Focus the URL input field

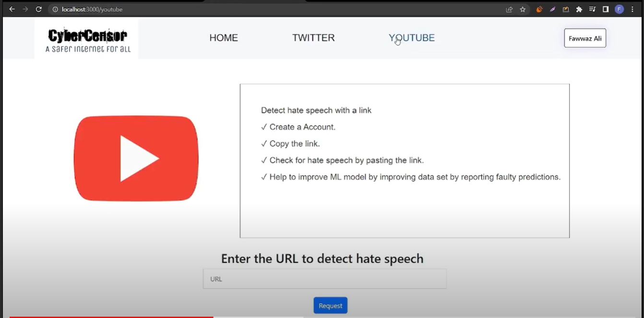[324, 279]
